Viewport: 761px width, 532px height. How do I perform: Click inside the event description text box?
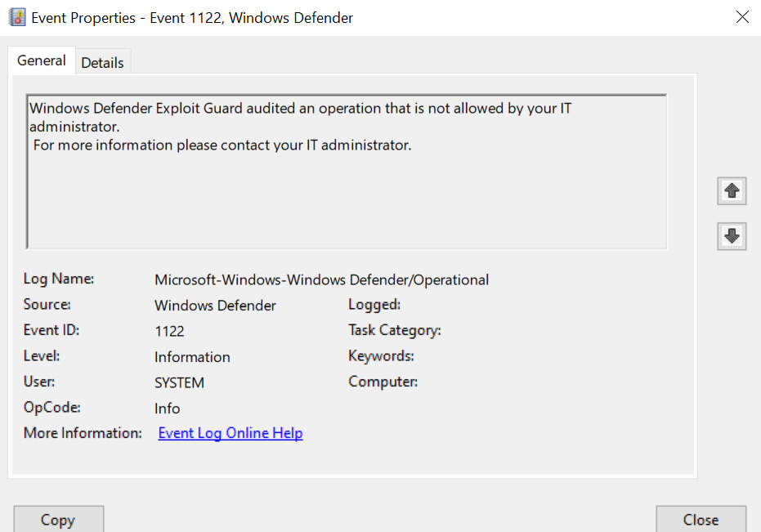[347, 172]
